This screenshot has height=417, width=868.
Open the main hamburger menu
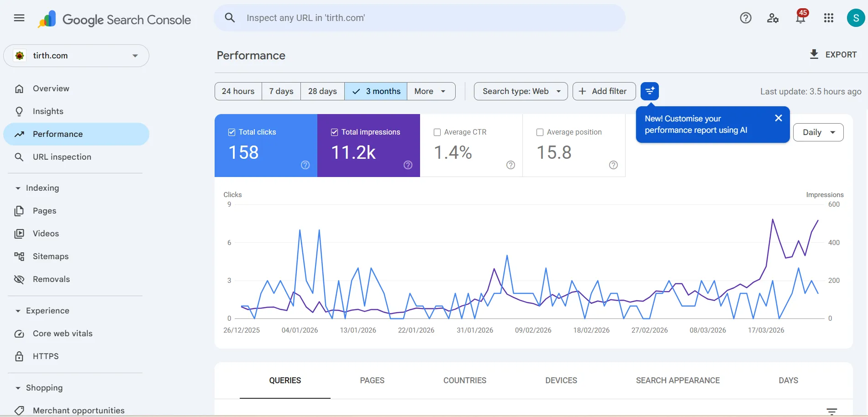click(x=19, y=18)
